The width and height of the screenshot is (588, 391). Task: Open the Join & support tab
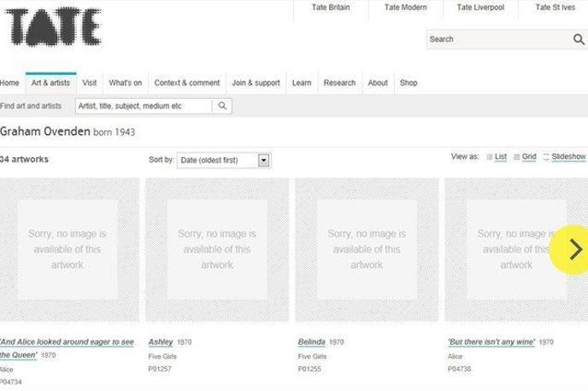(256, 83)
